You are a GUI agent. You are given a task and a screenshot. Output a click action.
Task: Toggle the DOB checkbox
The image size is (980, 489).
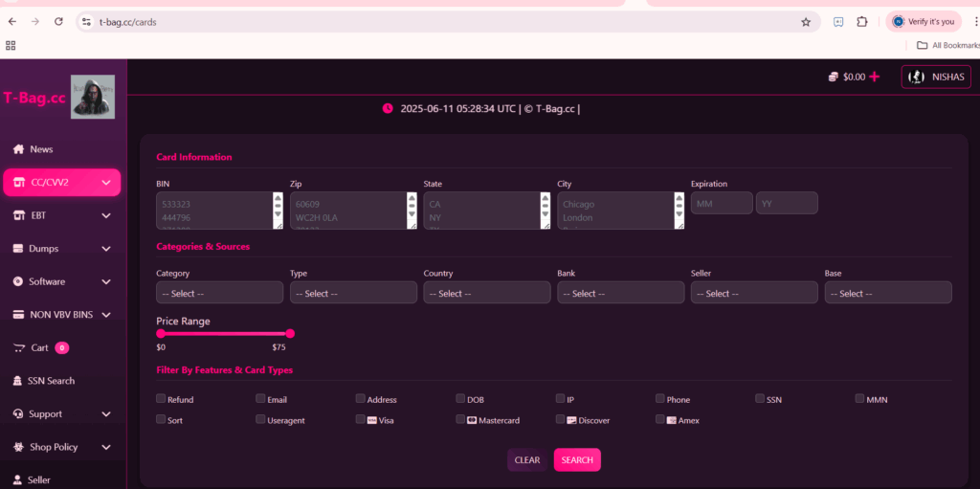[x=460, y=398]
